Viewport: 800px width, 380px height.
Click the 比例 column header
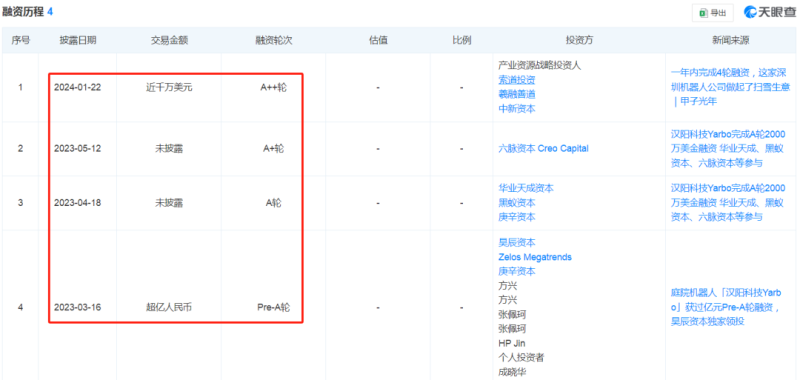pyautogui.click(x=461, y=40)
